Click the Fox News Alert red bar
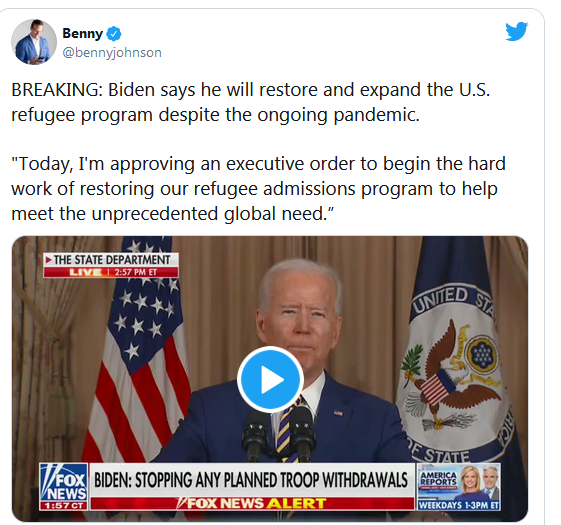Screen dimensions: 561x525 click(252, 503)
